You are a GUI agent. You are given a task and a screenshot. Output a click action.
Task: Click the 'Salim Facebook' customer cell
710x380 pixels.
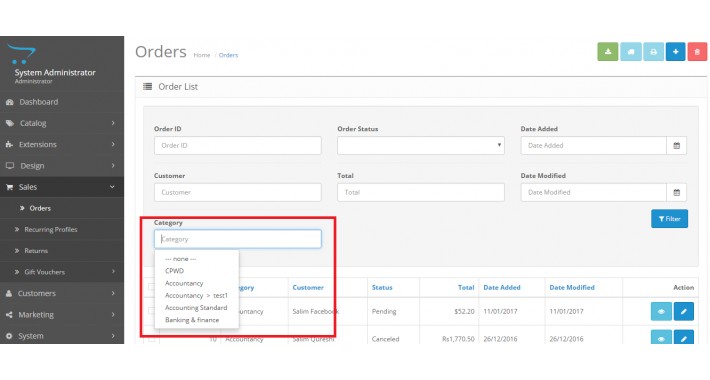[316, 312]
